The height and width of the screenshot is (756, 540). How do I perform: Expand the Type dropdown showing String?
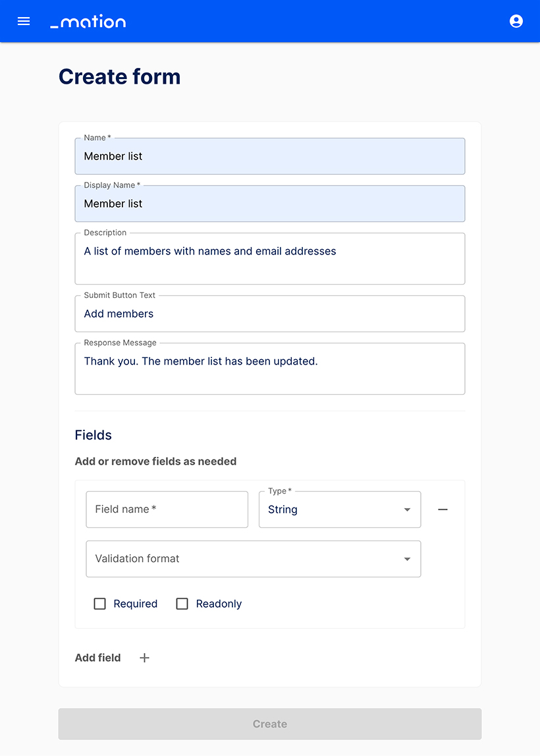pos(340,509)
